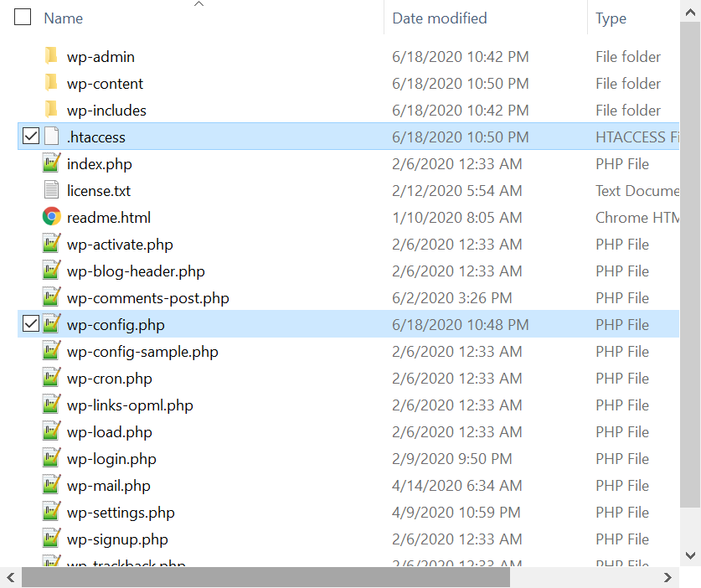Click the 2/9/2020 9:50 PM date
This screenshot has width=701, height=588.
452,459
